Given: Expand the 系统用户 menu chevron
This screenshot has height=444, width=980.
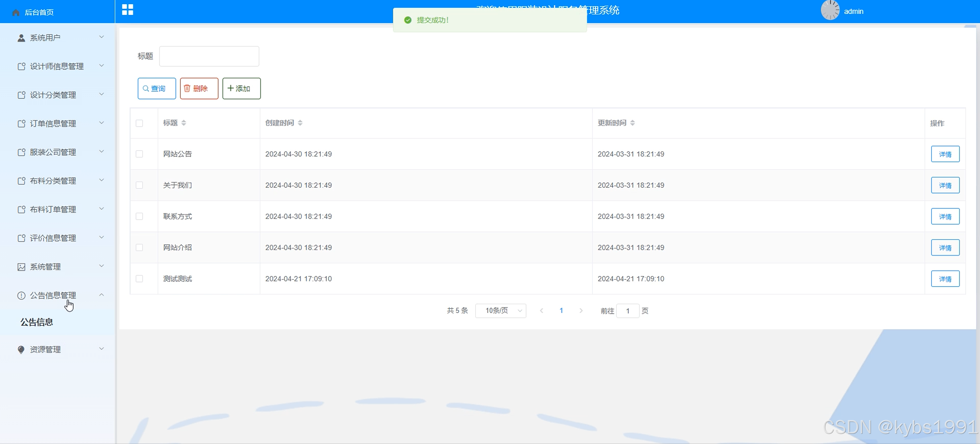Looking at the screenshot, I should [101, 37].
